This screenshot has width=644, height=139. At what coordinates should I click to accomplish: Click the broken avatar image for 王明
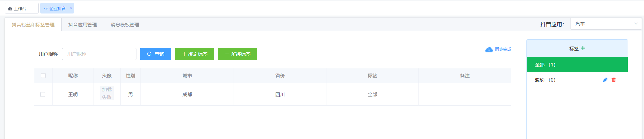tap(107, 93)
